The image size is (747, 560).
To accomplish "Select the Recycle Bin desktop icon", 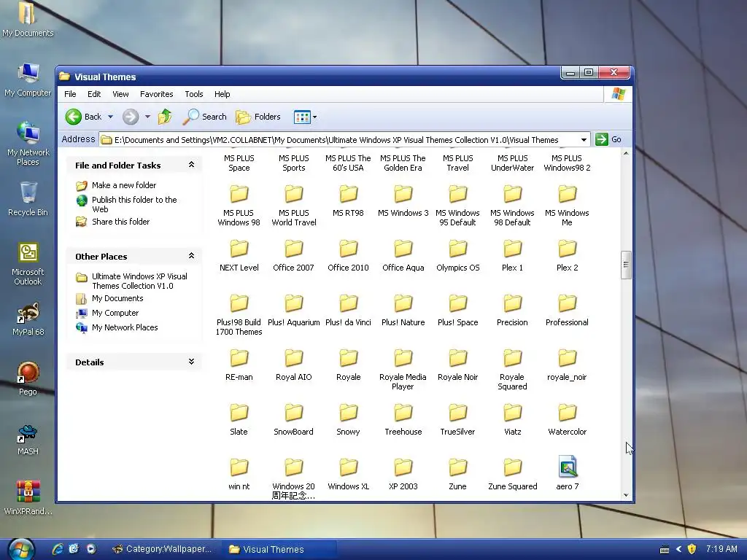I will [28, 199].
